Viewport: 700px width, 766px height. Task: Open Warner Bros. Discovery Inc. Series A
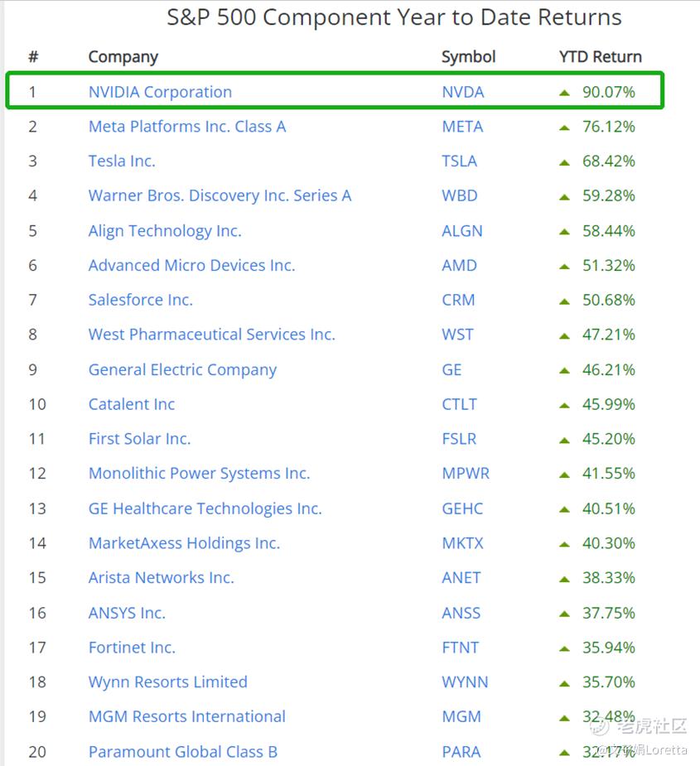[x=220, y=196]
